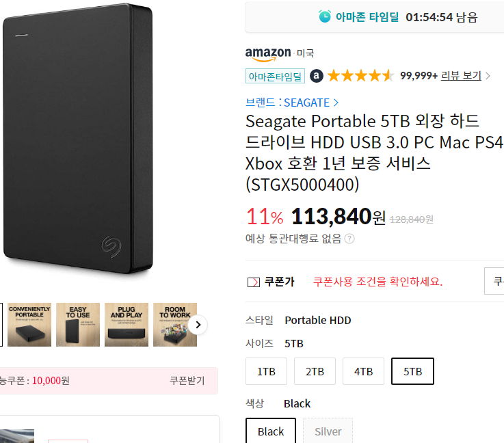The image size is (504, 443).
Task: Click the Seagate logo on the product image
Action: [x=111, y=247]
